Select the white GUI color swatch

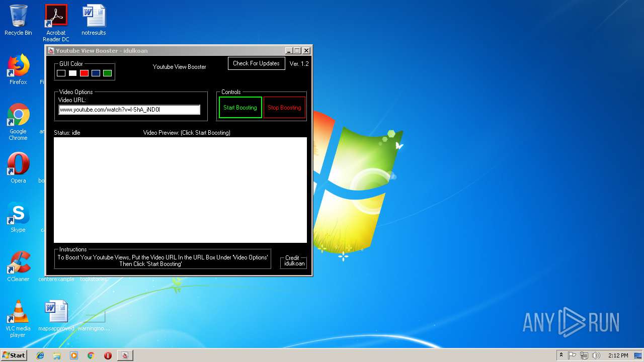point(72,73)
